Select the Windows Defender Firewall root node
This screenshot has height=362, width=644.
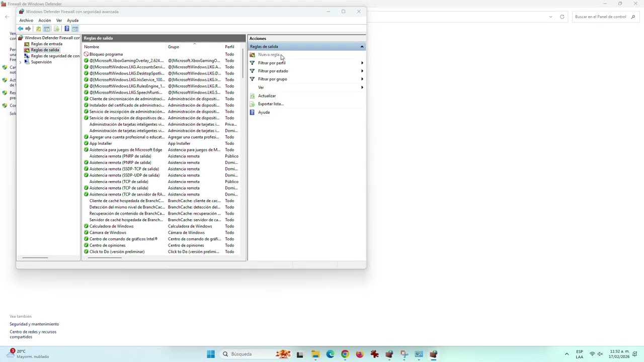tap(52, 38)
